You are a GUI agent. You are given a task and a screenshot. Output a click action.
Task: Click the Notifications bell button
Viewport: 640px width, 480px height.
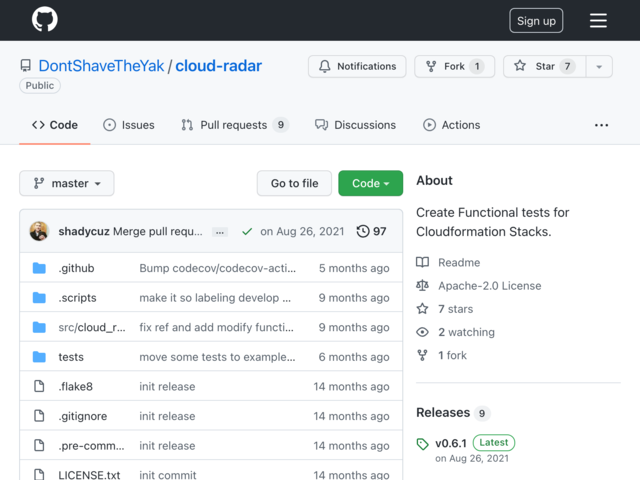pos(357,67)
